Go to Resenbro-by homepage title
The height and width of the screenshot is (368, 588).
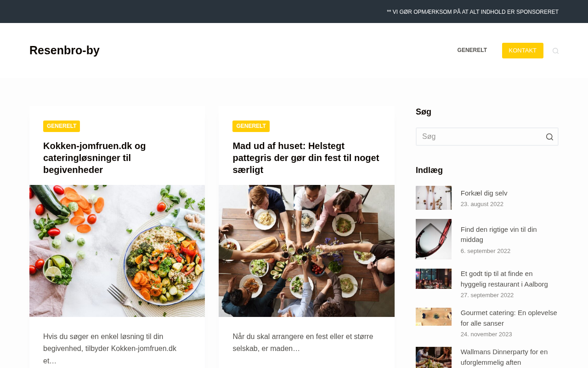(x=64, y=50)
